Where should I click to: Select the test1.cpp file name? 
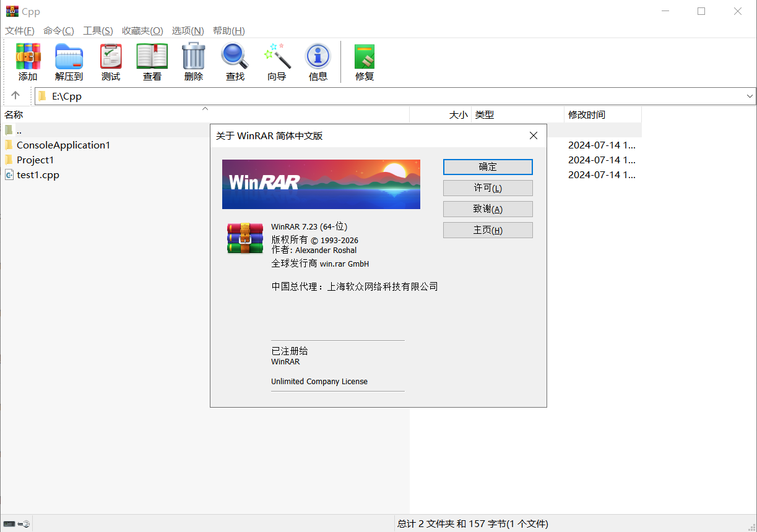[38, 174]
